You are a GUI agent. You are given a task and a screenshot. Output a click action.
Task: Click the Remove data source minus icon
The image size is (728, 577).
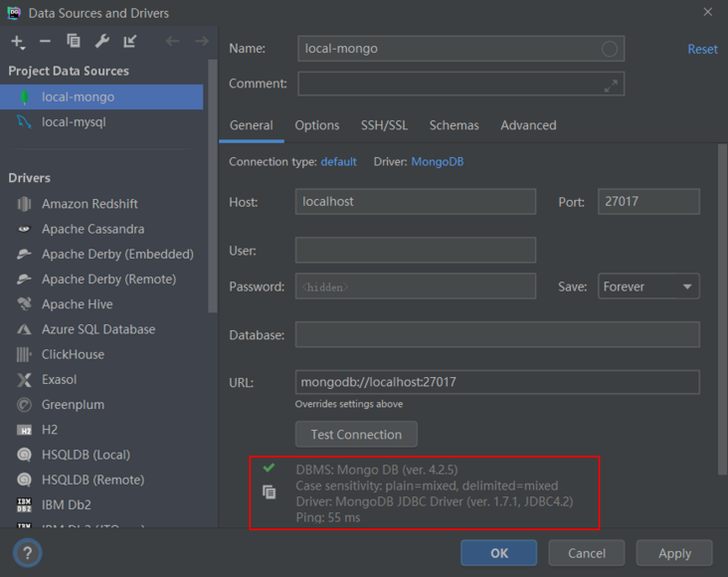click(x=45, y=42)
